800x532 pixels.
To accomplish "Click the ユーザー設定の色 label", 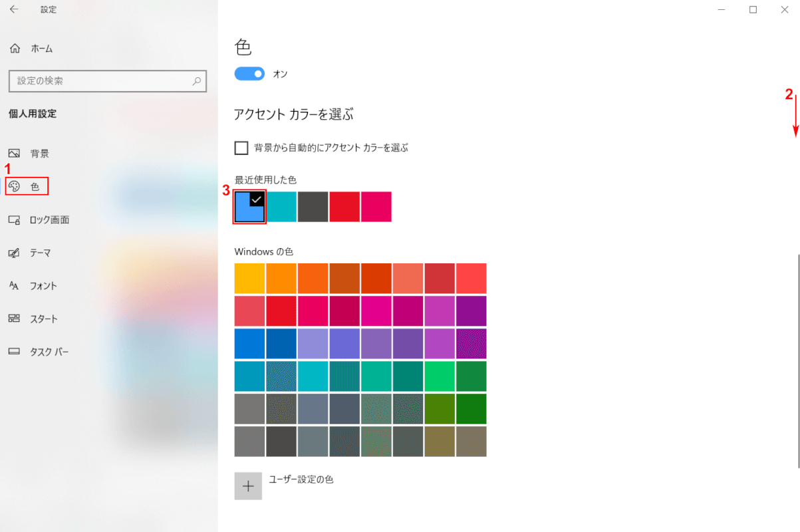I will [301, 479].
